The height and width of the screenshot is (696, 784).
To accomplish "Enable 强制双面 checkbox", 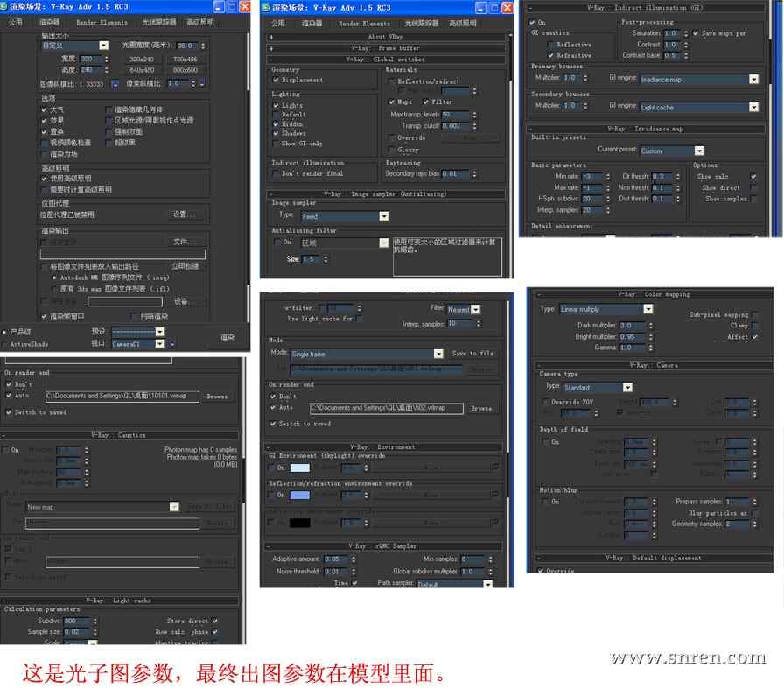I will click(x=108, y=131).
